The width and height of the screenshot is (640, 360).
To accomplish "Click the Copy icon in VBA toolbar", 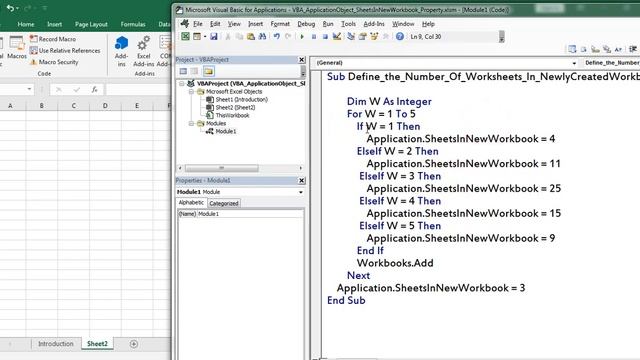I will [x=239, y=36].
